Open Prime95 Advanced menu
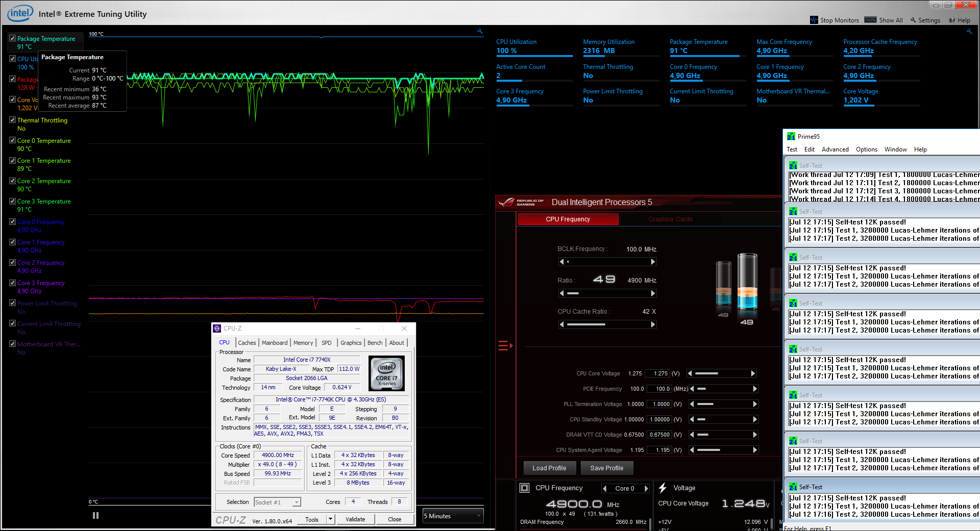The height and width of the screenshot is (531, 980). pos(835,149)
